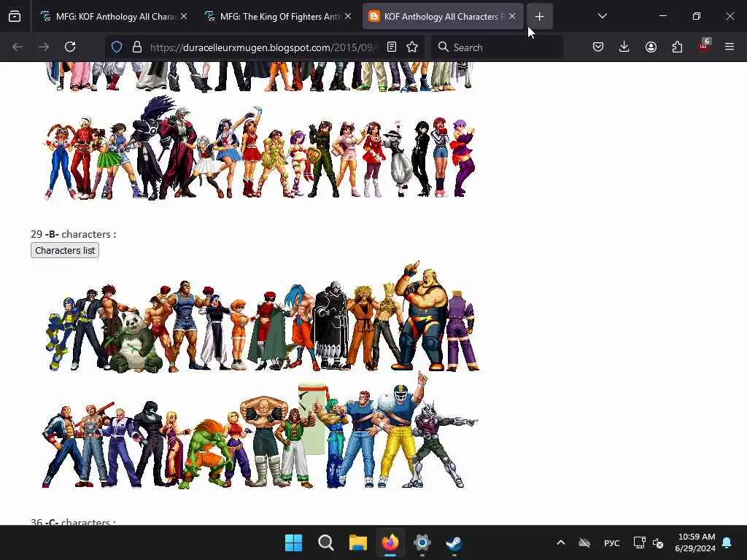
Task: Expand the list all tabs dropdown
Action: pyautogui.click(x=602, y=16)
